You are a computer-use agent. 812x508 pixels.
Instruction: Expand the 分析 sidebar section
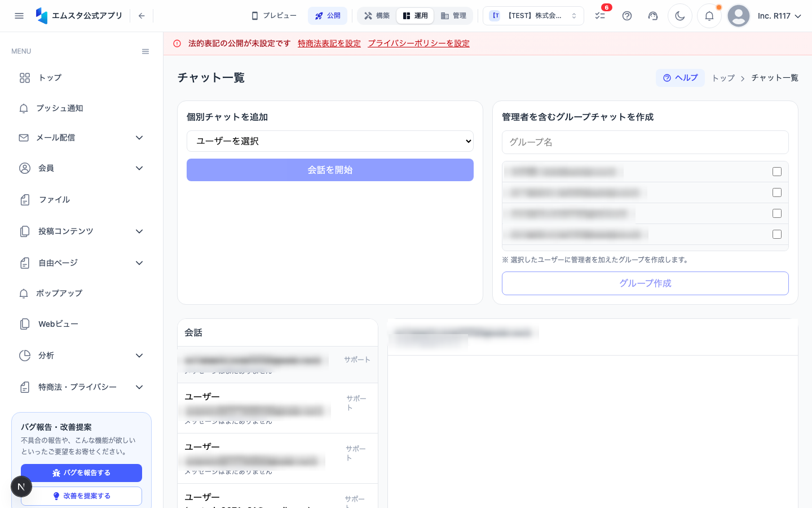[81, 356]
